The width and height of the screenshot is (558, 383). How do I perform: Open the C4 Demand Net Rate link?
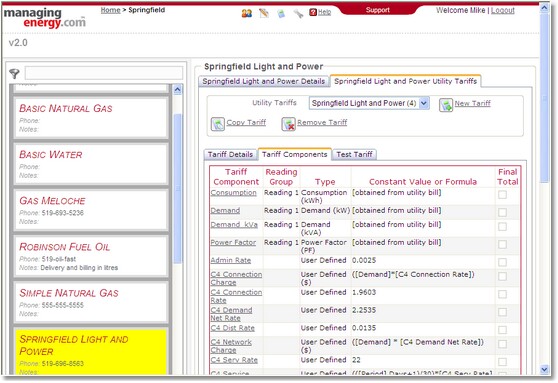(231, 314)
